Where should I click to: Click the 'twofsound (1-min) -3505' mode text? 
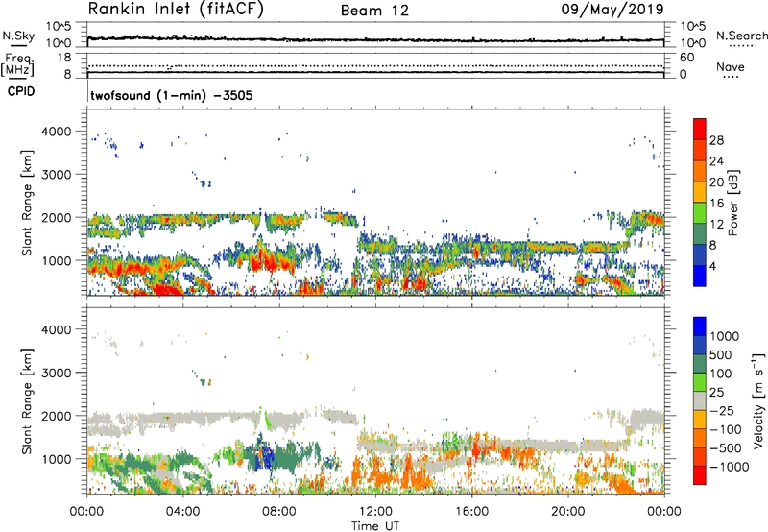[172, 95]
